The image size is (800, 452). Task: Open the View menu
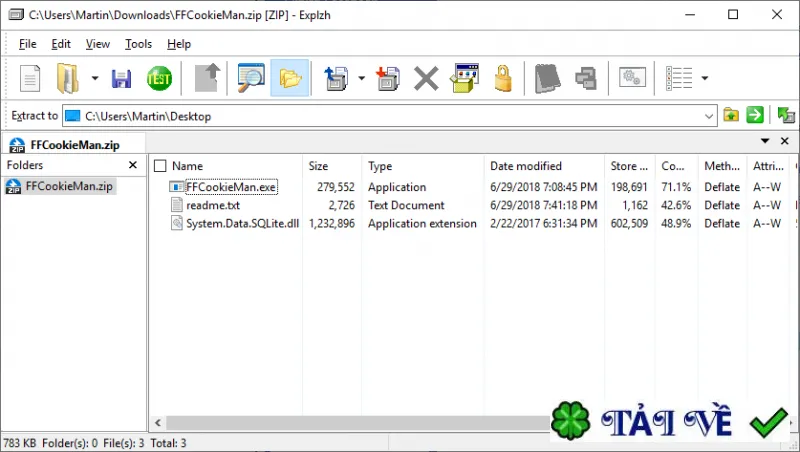click(x=97, y=44)
